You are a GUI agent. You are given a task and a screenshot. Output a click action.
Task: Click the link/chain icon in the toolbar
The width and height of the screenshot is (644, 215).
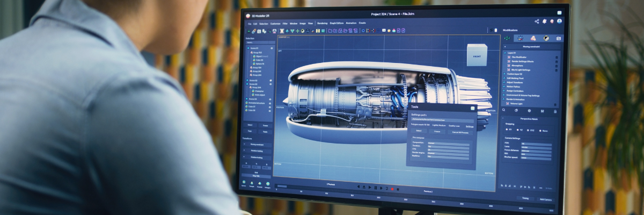click(253, 31)
